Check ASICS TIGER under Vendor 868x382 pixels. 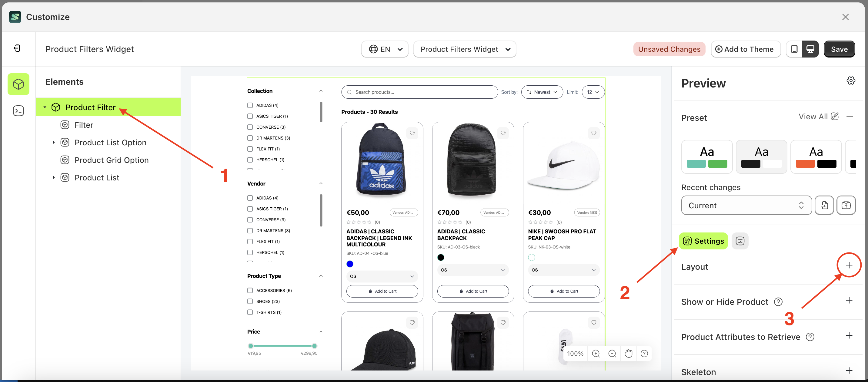tap(250, 209)
